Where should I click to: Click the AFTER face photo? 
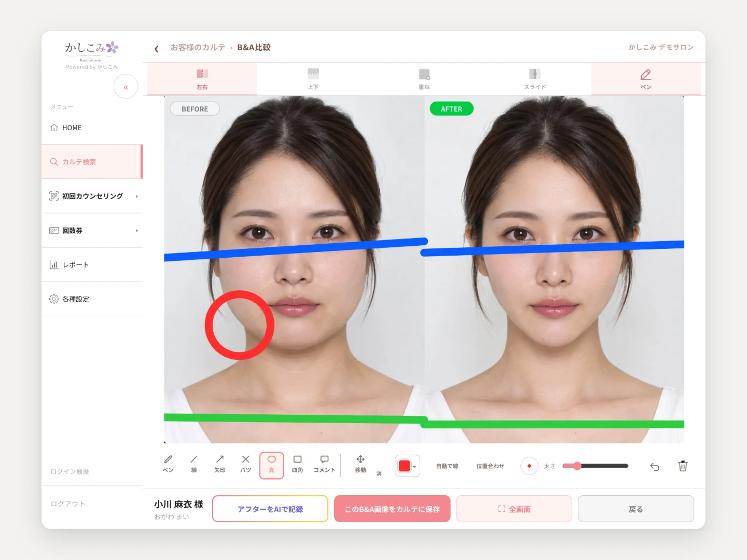coord(555,270)
